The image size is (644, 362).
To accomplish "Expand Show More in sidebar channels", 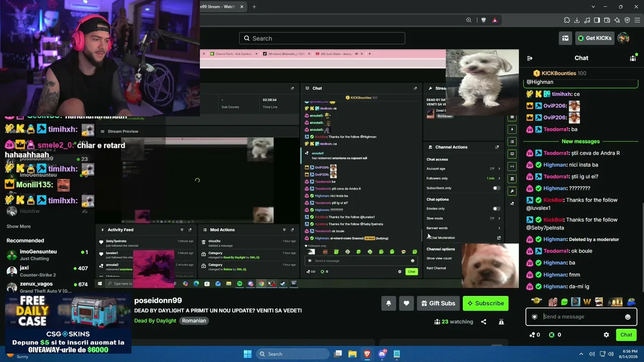I will (x=19, y=227).
